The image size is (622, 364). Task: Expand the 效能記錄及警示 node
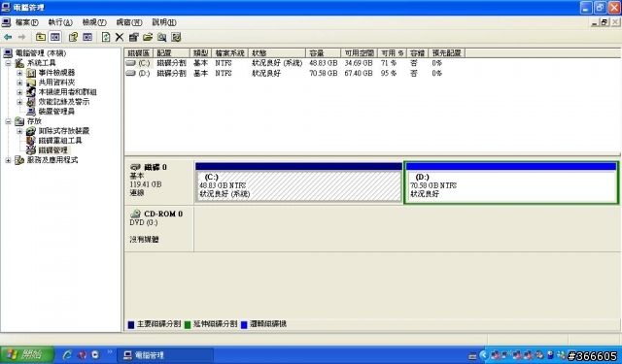point(19,102)
